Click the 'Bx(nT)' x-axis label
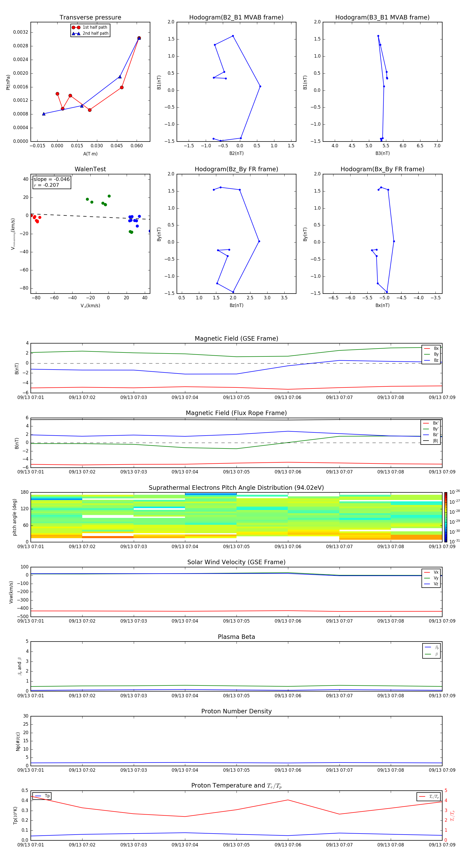The height and width of the screenshot is (868, 473). 382,305
